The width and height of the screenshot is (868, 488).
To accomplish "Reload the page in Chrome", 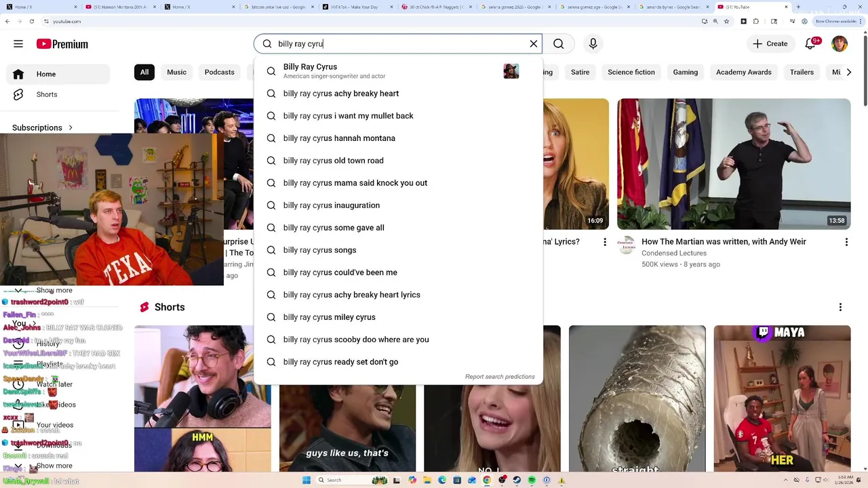I will pyautogui.click(x=31, y=21).
